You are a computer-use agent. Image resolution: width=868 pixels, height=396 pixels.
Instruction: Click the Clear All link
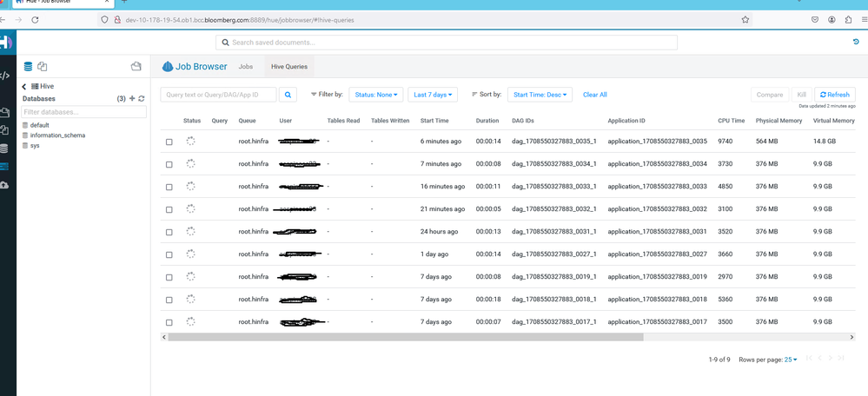pyautogui.click(x=595, y=95)
